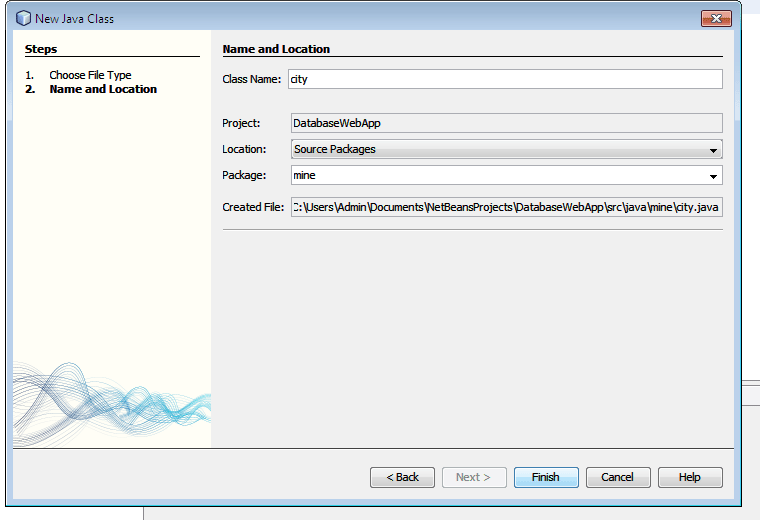Confirm class creation with Finish
The image size is (760, 520).
click(546, 477)
